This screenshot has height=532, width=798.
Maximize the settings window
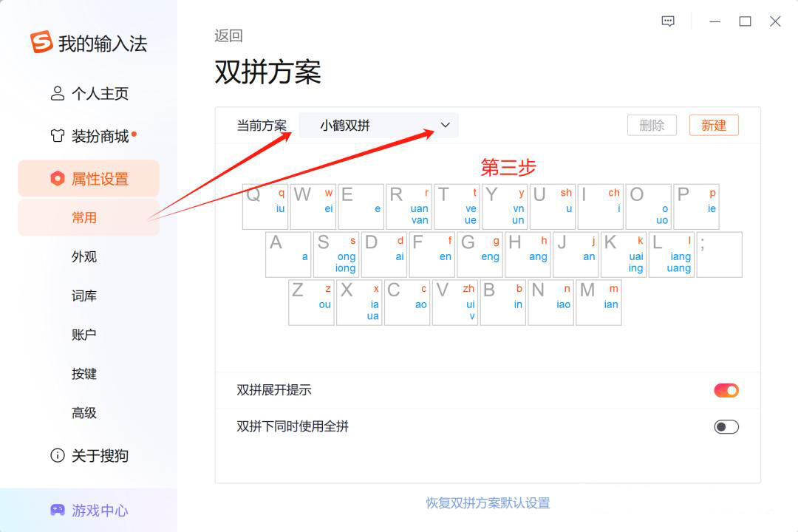point(745,21)
